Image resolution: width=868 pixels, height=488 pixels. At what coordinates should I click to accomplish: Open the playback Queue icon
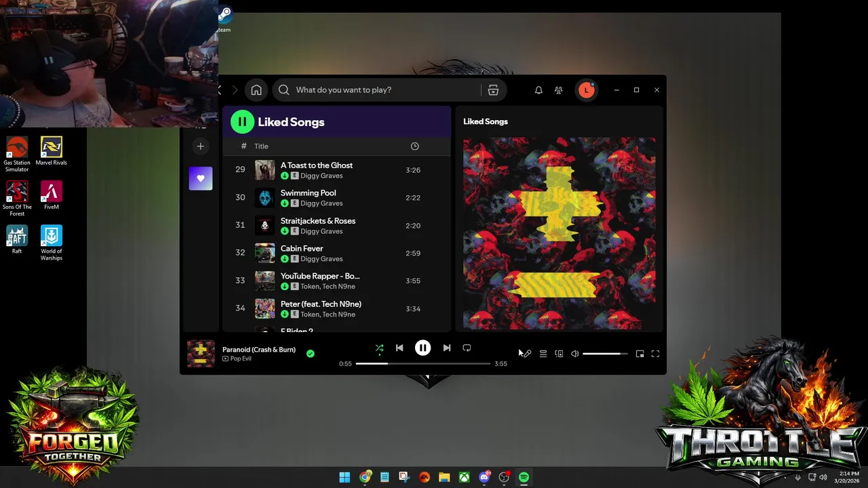543,354
